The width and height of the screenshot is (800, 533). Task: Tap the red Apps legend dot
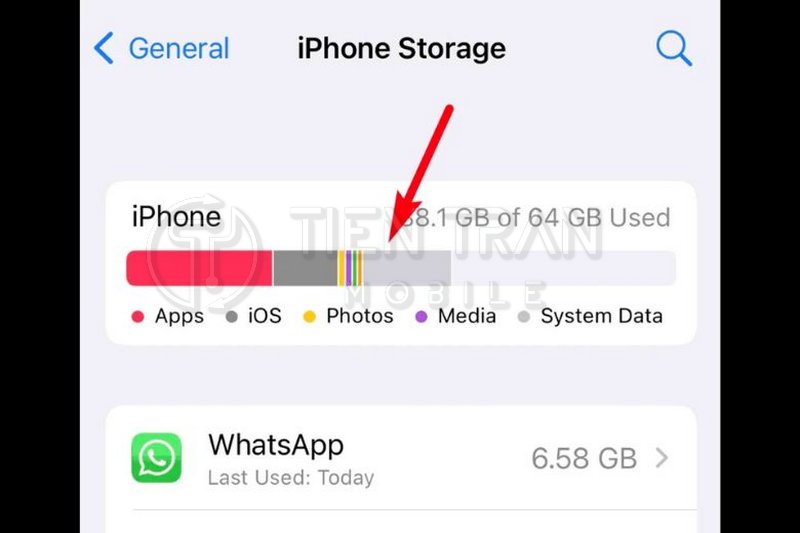pyautogui.click(x=138, y=317)
